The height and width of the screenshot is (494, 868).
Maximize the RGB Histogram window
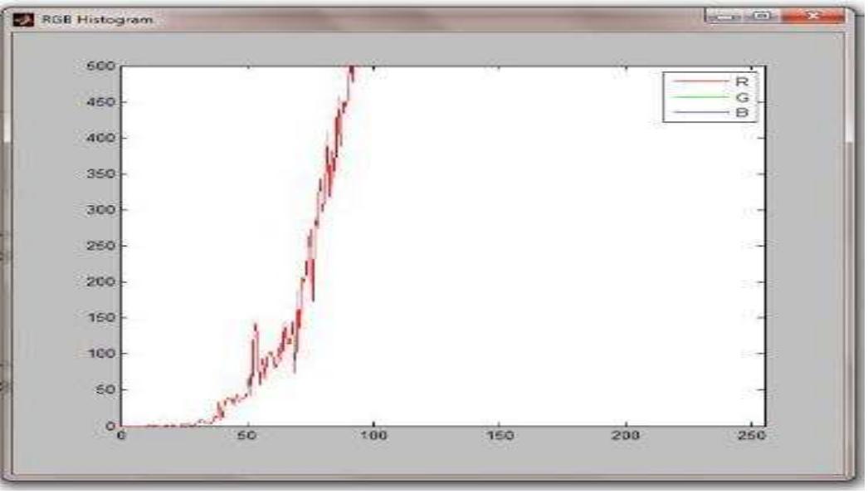[762, 17]
